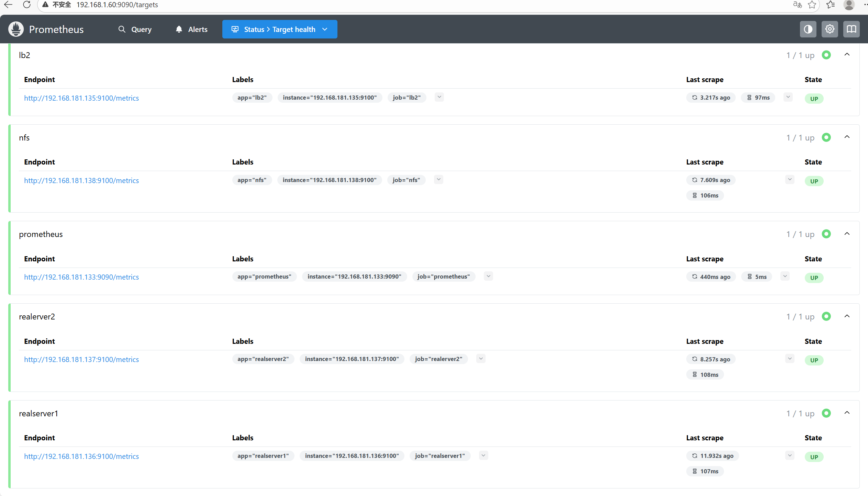Open the settings gear icon
This screenshot has width=868, height=496.
coord(830,29)
